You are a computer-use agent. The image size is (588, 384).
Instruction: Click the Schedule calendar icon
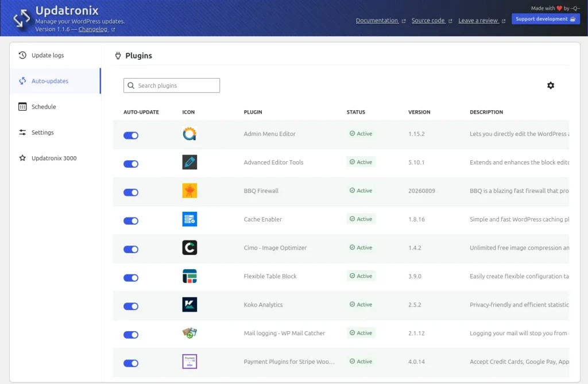tap(22, 107)
